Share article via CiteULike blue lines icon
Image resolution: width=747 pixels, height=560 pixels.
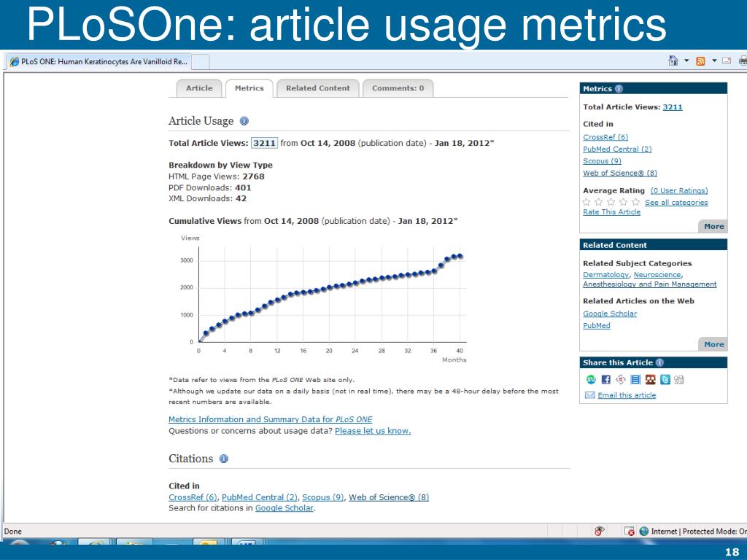635,379
